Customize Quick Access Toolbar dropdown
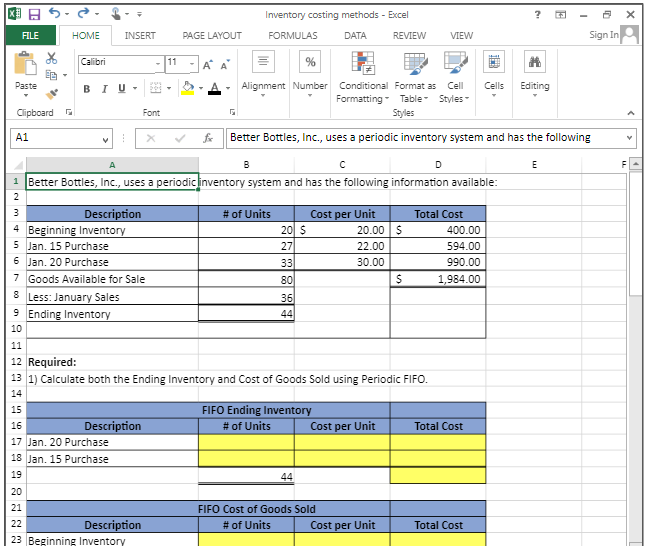Image resolution: width=649 pixels, height=549 pixels. pos(139,14)
